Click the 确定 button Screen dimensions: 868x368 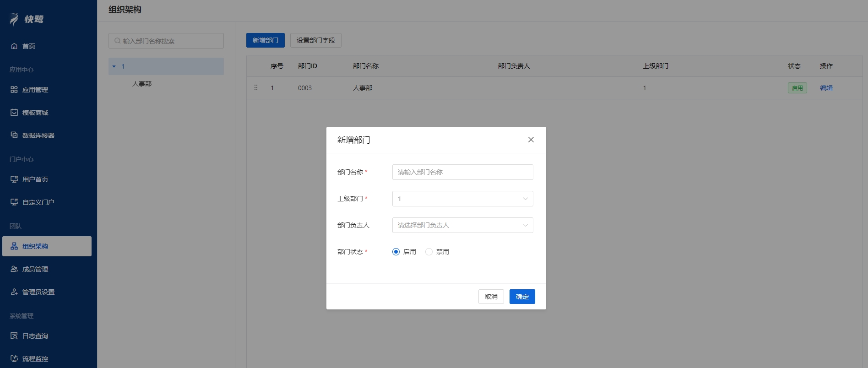pyautogui.click(x=522, y=297)
